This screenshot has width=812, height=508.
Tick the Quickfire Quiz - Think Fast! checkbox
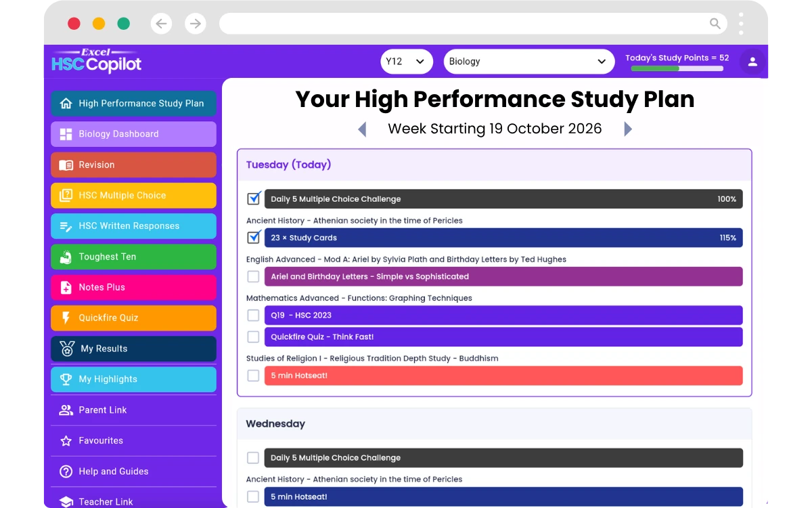[253, 337]
